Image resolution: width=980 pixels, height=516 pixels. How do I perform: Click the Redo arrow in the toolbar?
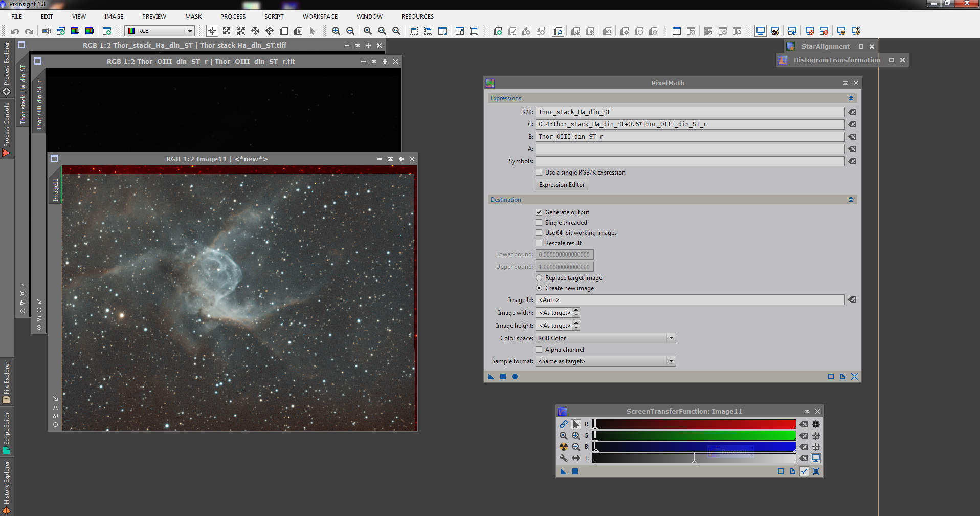point(29,31)
